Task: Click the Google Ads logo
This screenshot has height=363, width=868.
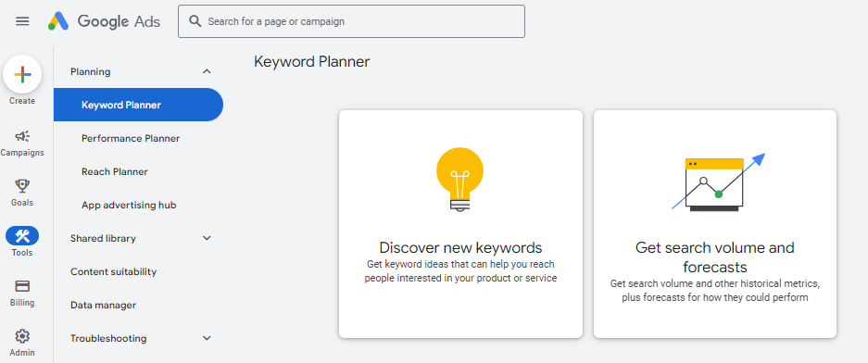Action: (x=104, y=21)
